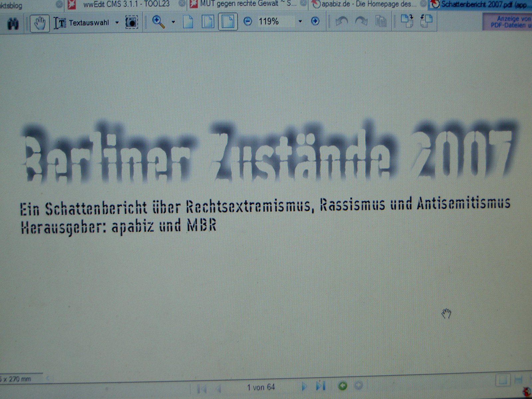Decrease zoom with the minus button

click(248, 22)
